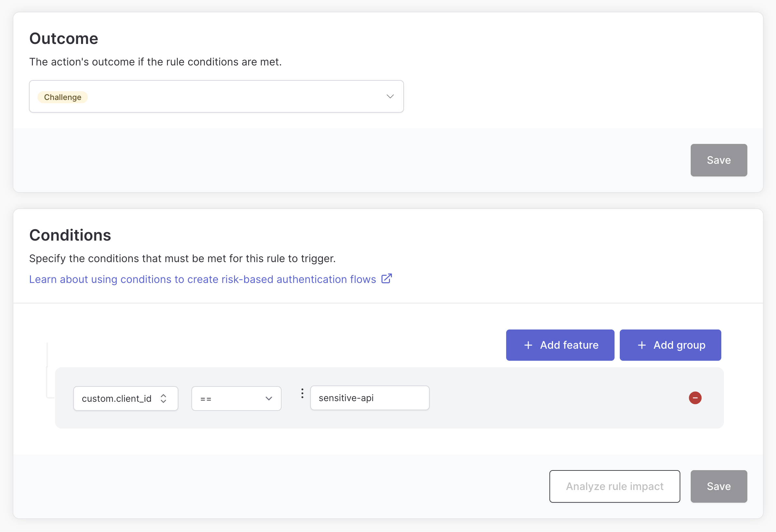Click the chevron on the == operator

[x=269, y=399]
